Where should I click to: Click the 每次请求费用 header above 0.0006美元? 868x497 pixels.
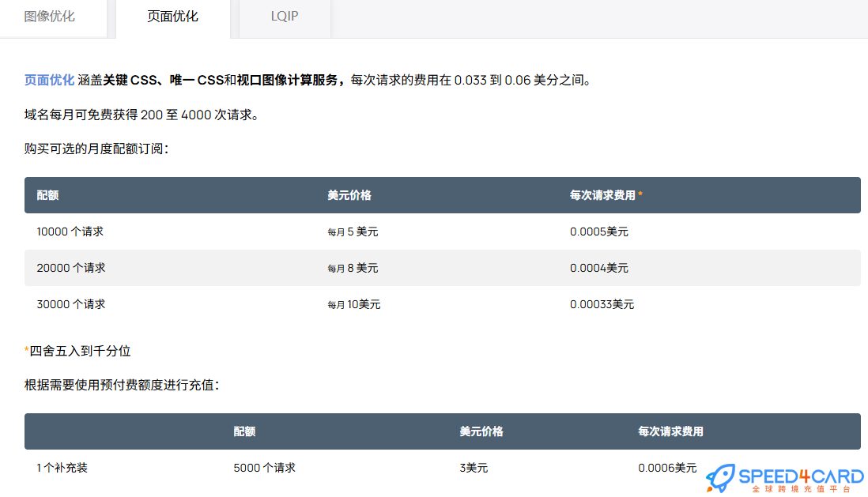pyautogui.click(x=670, y=431)
